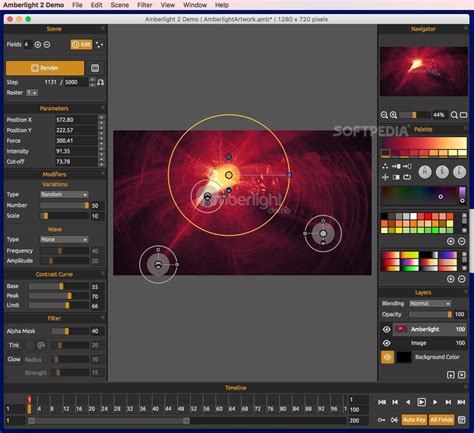474x433 pixels.
Task: Jump to the first frame in the timeline
Action: [382, 402]
